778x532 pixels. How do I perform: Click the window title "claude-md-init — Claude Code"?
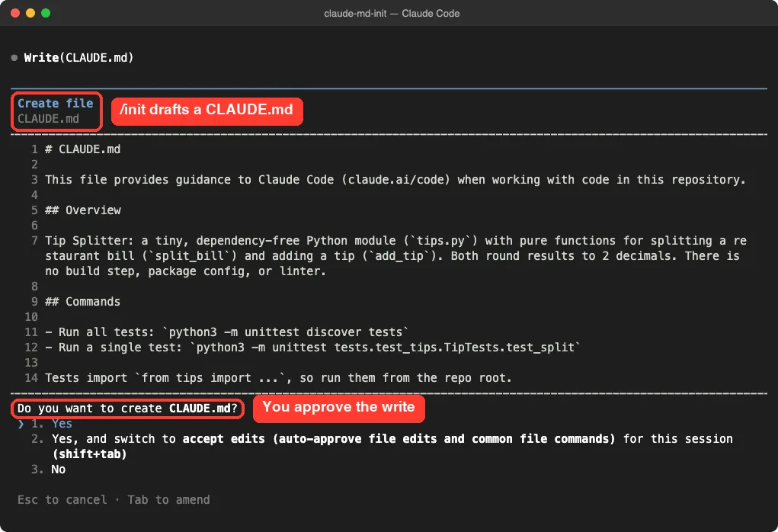[392, 14]
